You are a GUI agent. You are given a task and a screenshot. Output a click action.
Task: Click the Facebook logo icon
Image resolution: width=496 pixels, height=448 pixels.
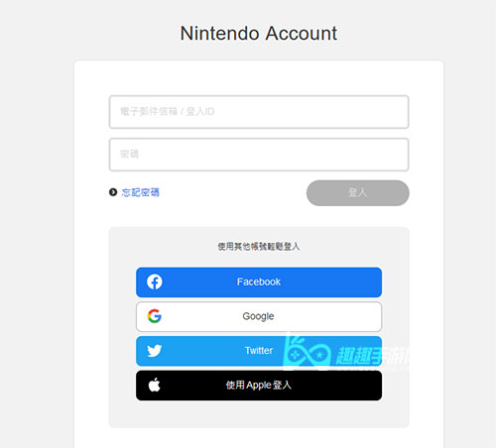[155, 281]
